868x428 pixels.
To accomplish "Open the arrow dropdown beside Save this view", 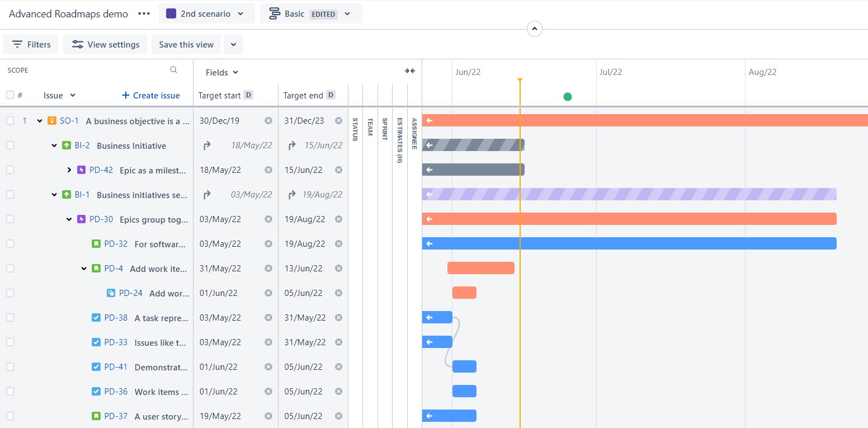I will pos(233,44).
